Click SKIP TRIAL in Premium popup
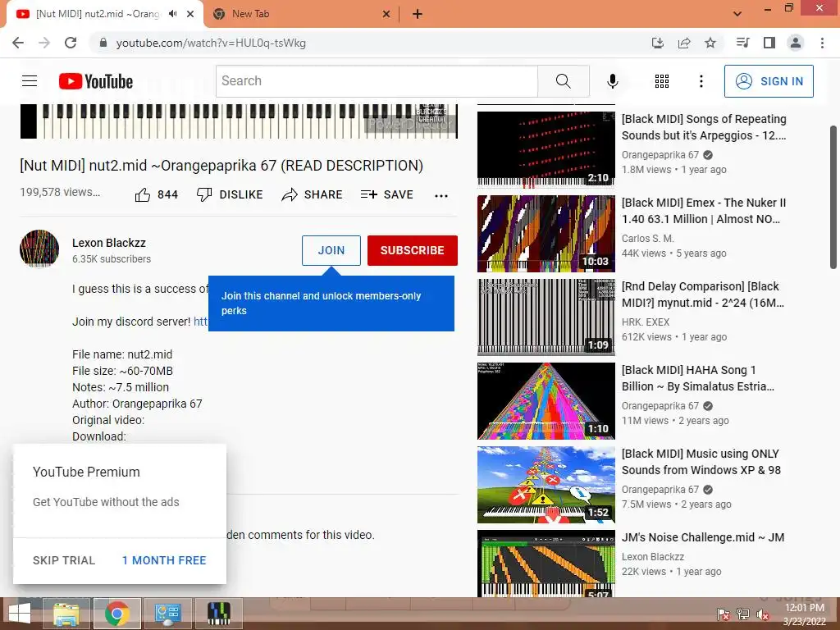The height and width of the screenshot is (630, 840). [x=64, y=560]
